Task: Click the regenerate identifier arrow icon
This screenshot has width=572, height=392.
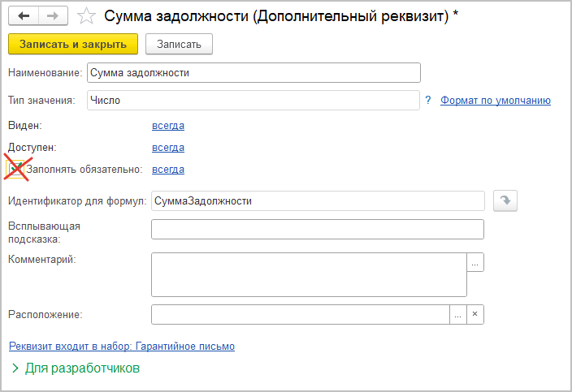Action: point(505,201)
